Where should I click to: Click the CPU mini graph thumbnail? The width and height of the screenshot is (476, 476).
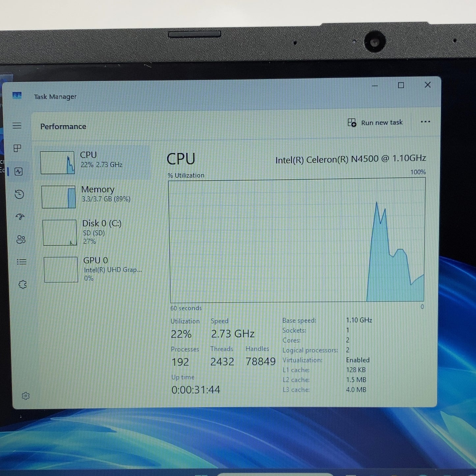(57, 163)
